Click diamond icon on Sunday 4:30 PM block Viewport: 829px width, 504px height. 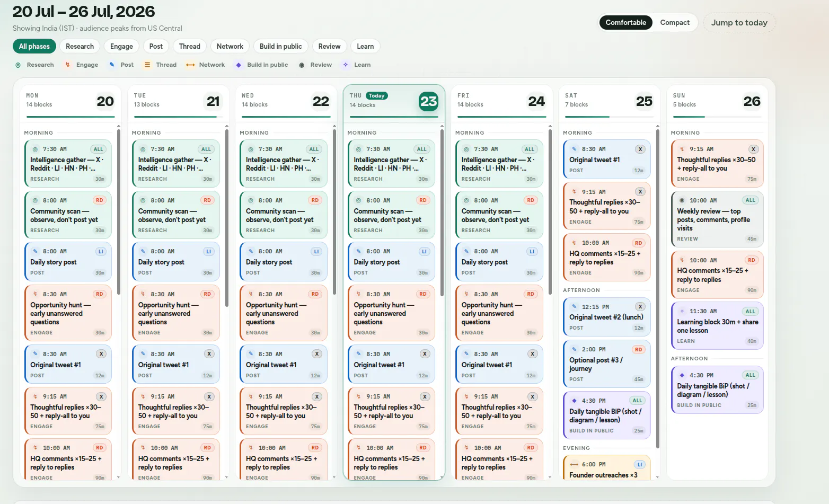tap(682, 375)
